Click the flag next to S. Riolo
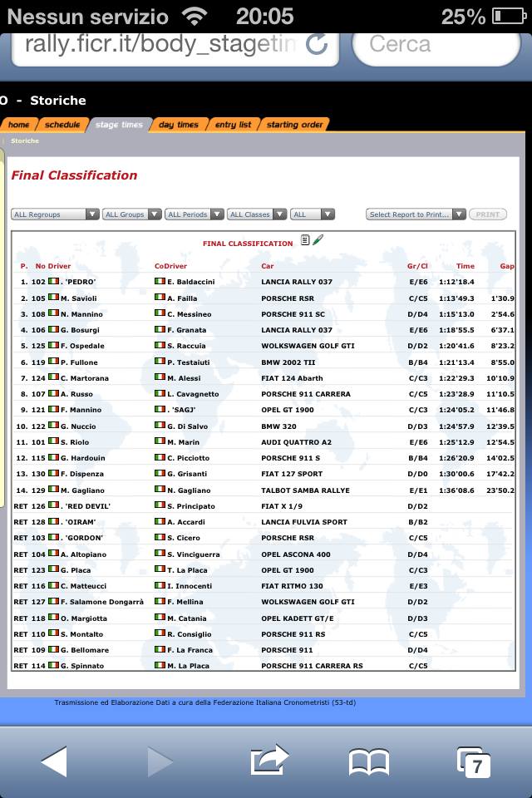Viewport: 532px width, 798px height. pyautogui.click(x=53, y=441)
